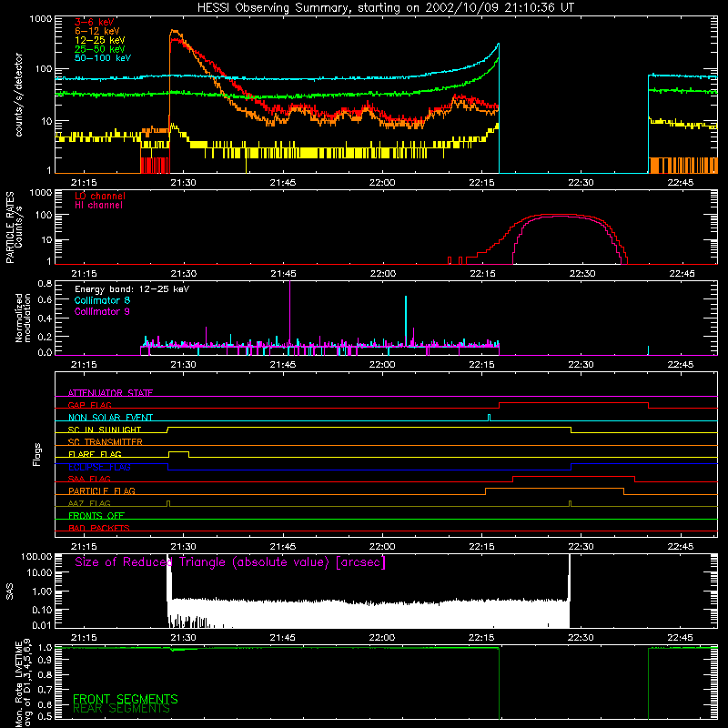Click the SC IN SUNLIGHT flag label
Viewport: 728px width, 728px height.
(105, 430)
